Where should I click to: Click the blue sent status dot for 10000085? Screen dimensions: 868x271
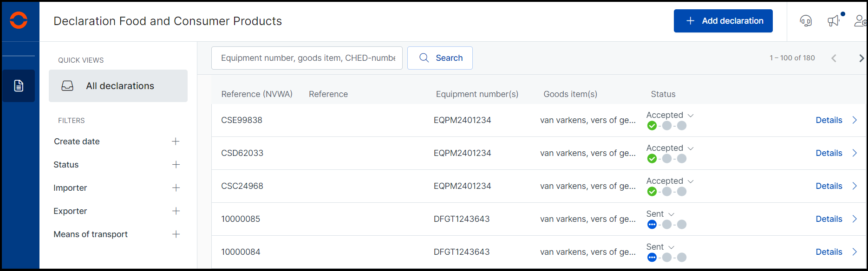point(652,225)
